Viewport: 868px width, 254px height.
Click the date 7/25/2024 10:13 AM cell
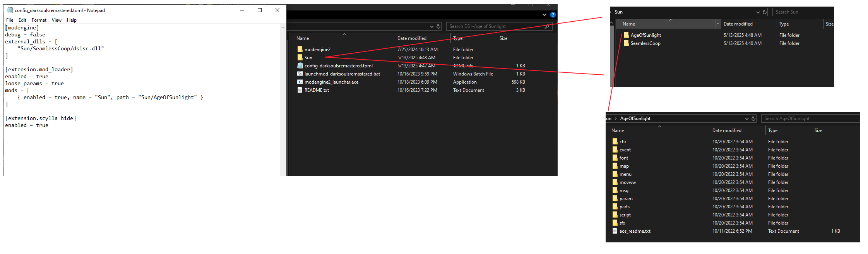pos(418,50)
